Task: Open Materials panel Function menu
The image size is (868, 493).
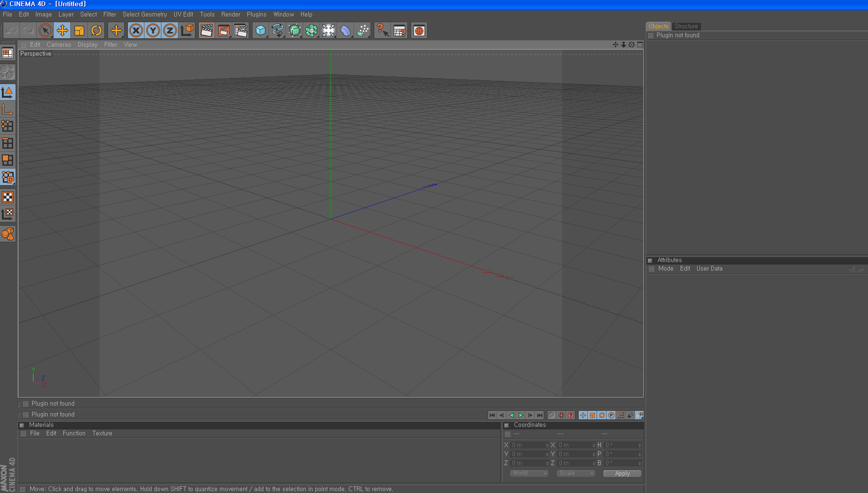Action: (74, 433)
